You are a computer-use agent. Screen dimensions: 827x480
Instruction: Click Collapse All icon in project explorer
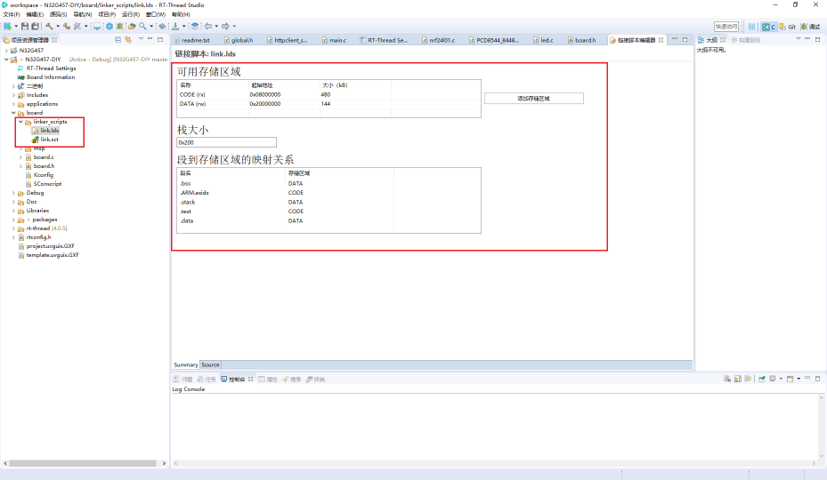click(118, 40)
